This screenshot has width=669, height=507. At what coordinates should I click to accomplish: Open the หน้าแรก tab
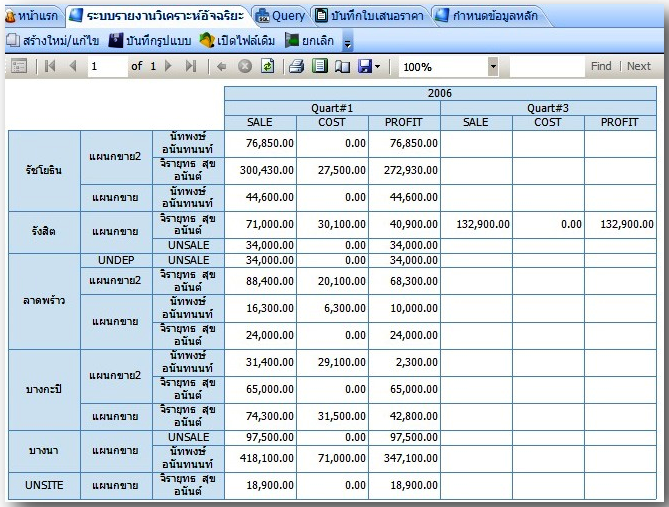click(x=30, y=16)
